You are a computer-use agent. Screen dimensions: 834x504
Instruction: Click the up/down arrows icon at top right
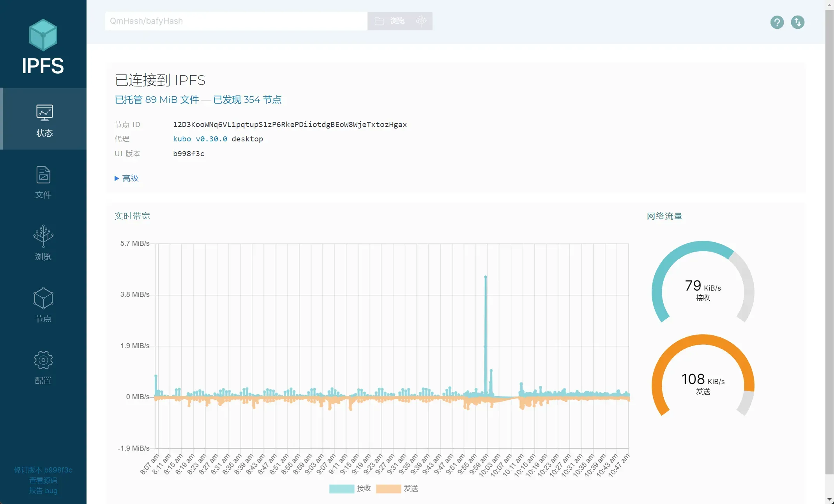click(x=797, y=22)
